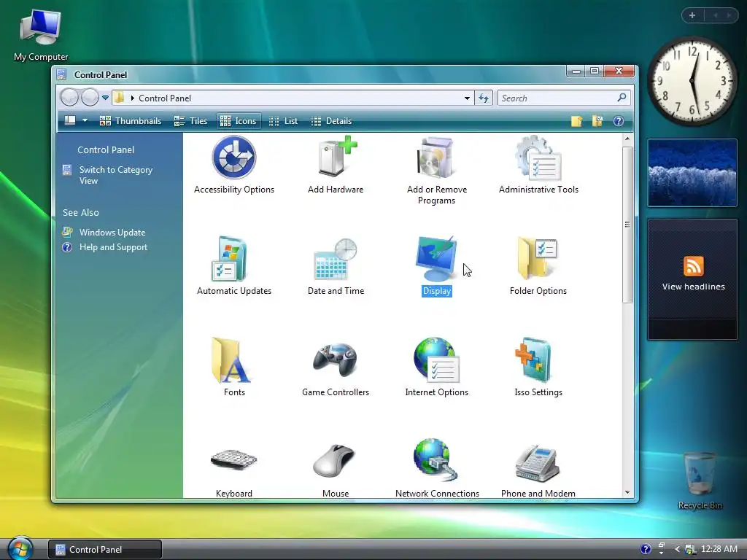Click the folder with star toolbar icon
This screenshot has width=747, height=560.
pos(576,121)
